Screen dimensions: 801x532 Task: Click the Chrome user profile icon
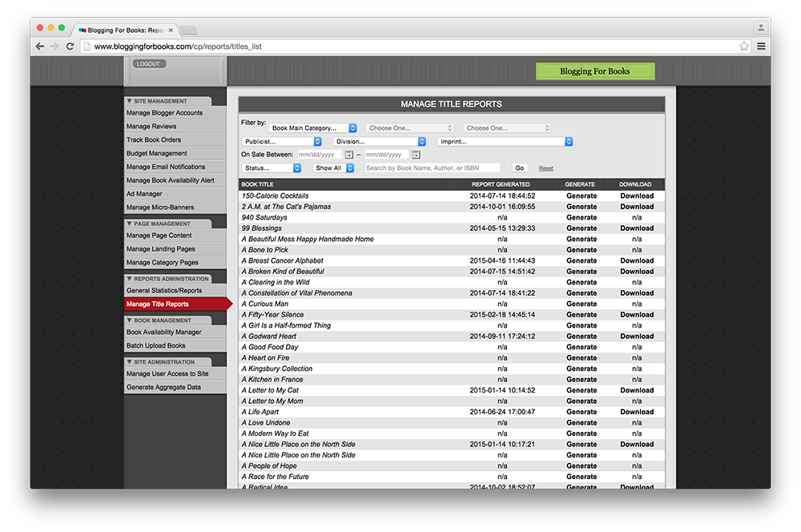[x=759, y=27]
